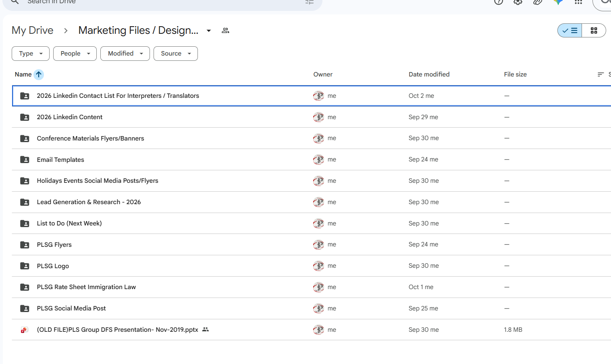Click PowerPoint file icon of OLD FILE presentation
Viewport: 611px width, 364px height.
point(25,330)
